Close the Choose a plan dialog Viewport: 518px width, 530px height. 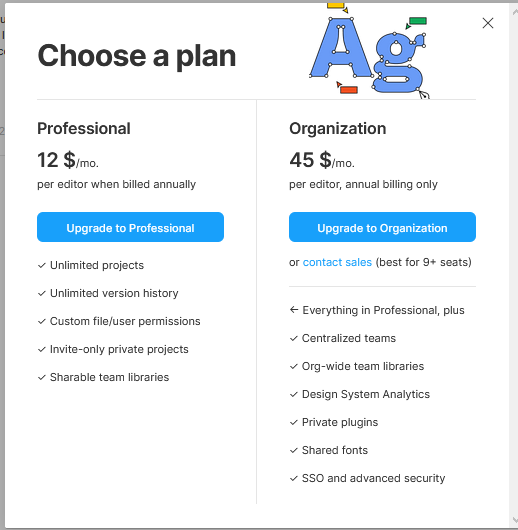pos(488,23)
